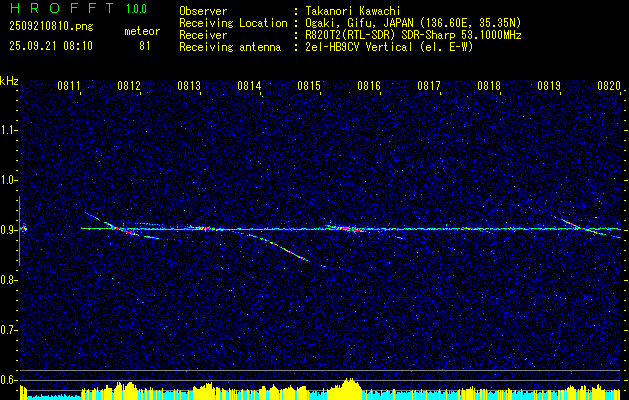
Task: Select observer name Takanori Kawachi
Action: pos(353,11)
